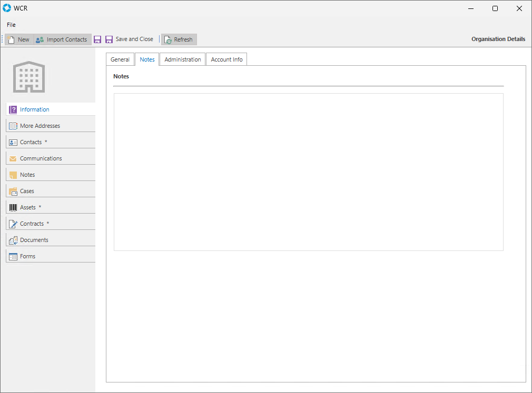Open Assets section with barcode icon
The width and height of the screenshot is (532, 393).
[28, 207]
